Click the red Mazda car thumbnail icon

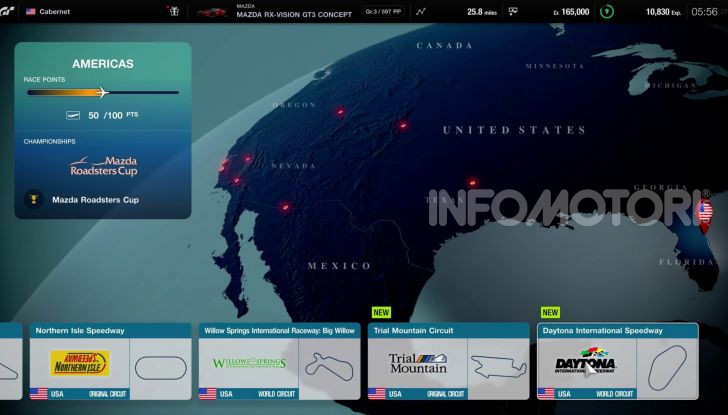(211, 12)
